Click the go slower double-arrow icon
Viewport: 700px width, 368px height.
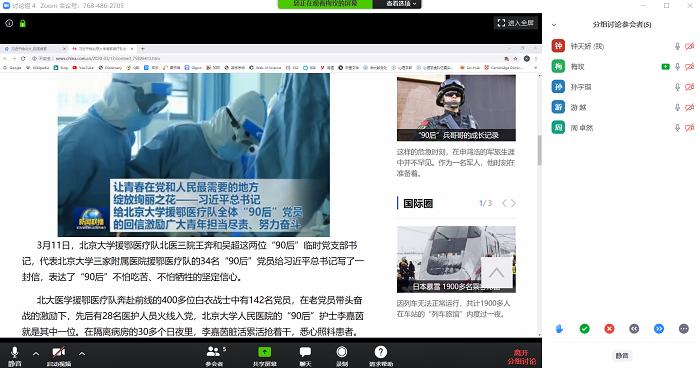(x=634, y=329)
